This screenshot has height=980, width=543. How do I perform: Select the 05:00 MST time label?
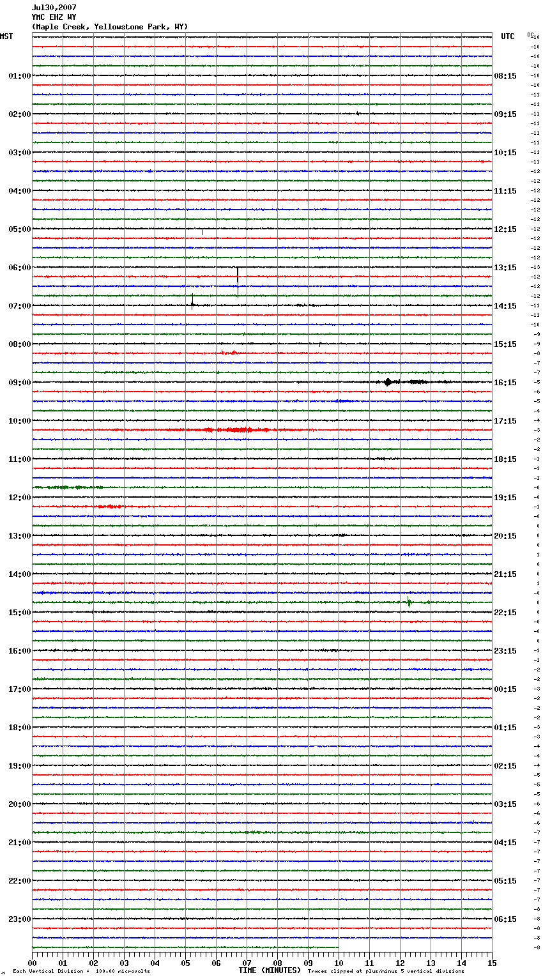click(19, 229)
